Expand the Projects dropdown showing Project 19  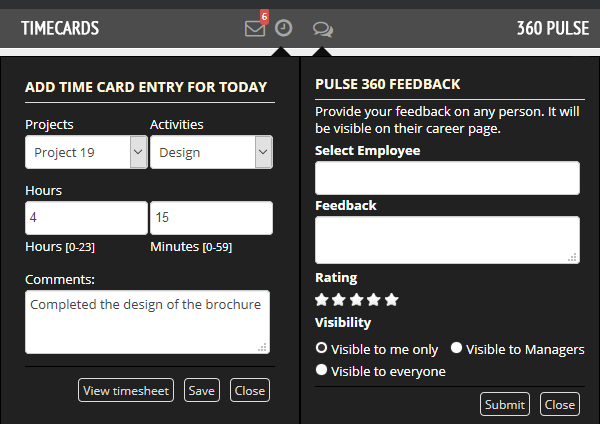pos(86,152)
